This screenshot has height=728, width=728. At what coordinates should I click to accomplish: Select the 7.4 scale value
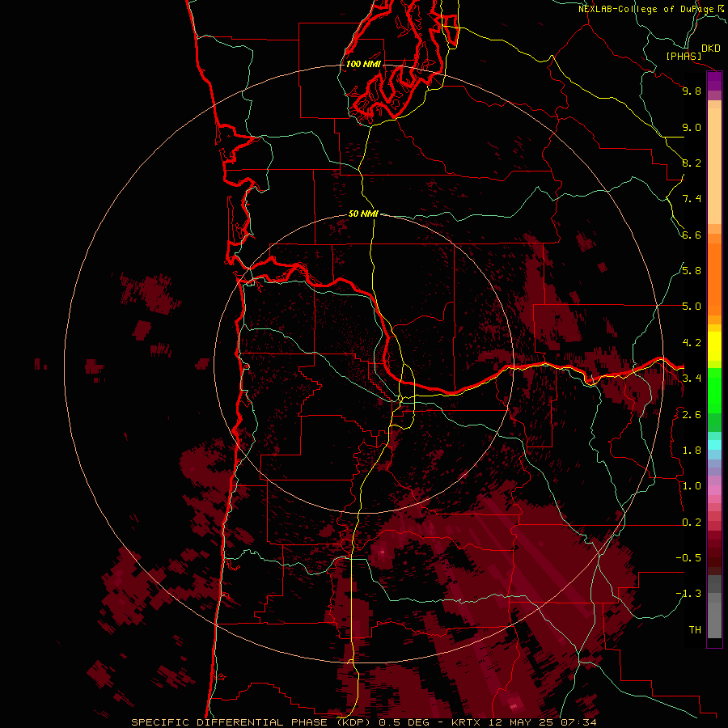coord(692,199)
